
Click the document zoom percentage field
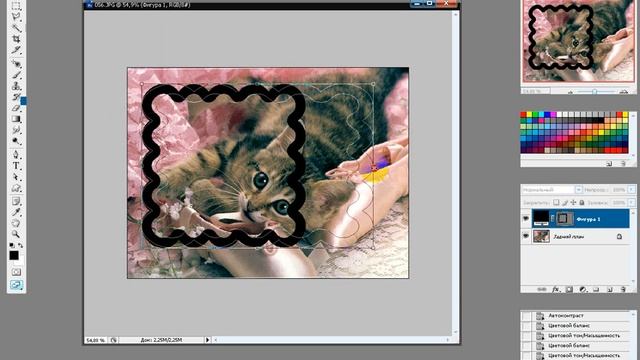click(96, 340)
